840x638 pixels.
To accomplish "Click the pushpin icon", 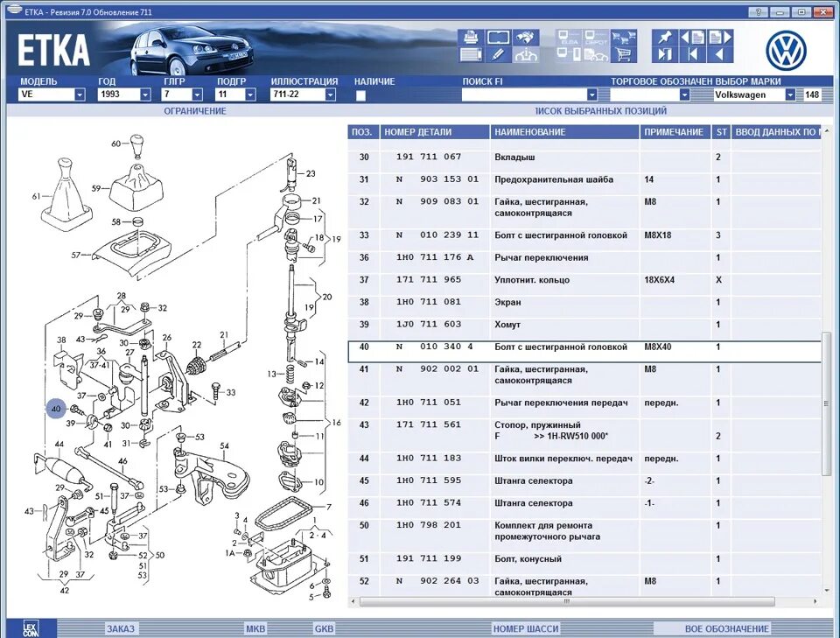I will [665, 38].
